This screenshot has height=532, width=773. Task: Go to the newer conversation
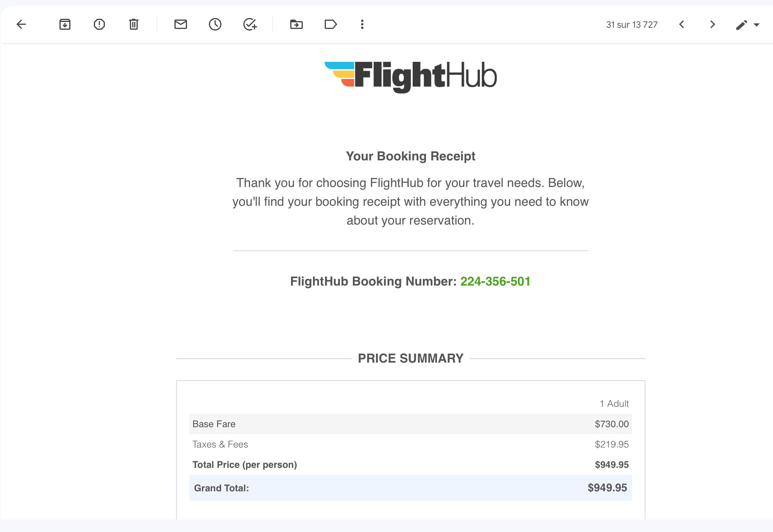[x=682, y=25]
